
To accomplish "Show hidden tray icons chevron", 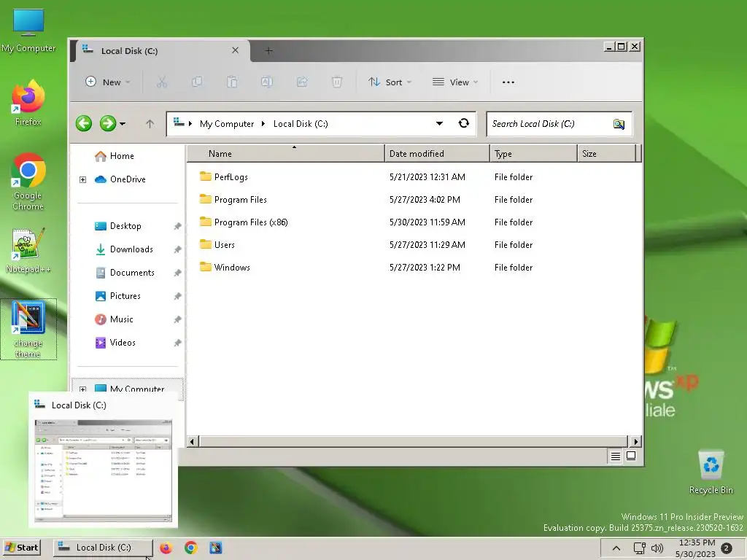I will [616, 548].
